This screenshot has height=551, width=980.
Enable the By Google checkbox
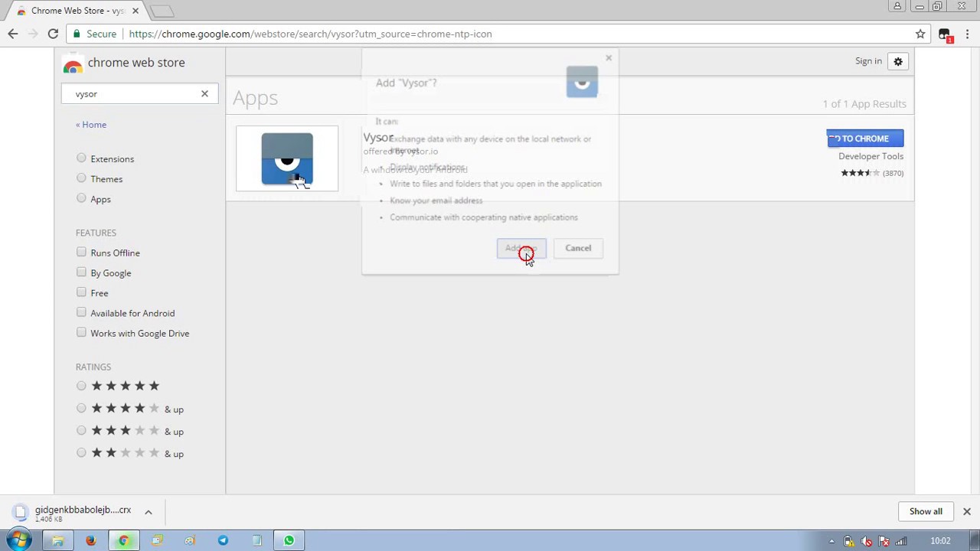pos(81,272)
